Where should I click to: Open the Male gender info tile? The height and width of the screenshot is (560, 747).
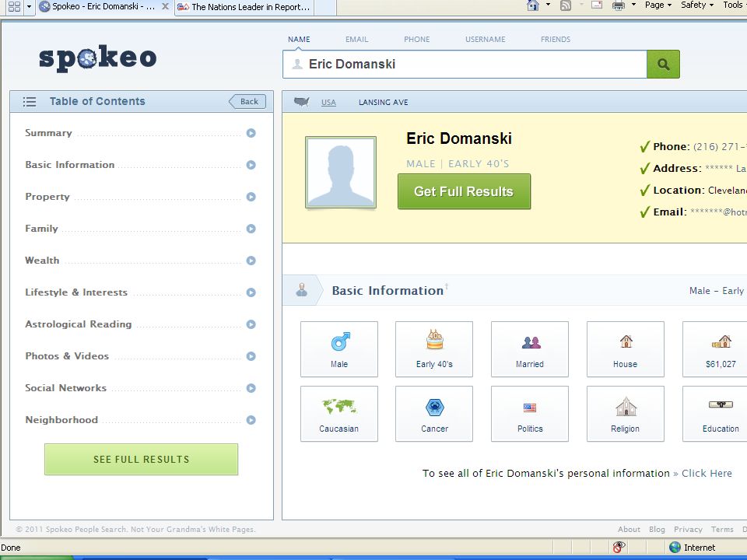(x=339, y=349)
